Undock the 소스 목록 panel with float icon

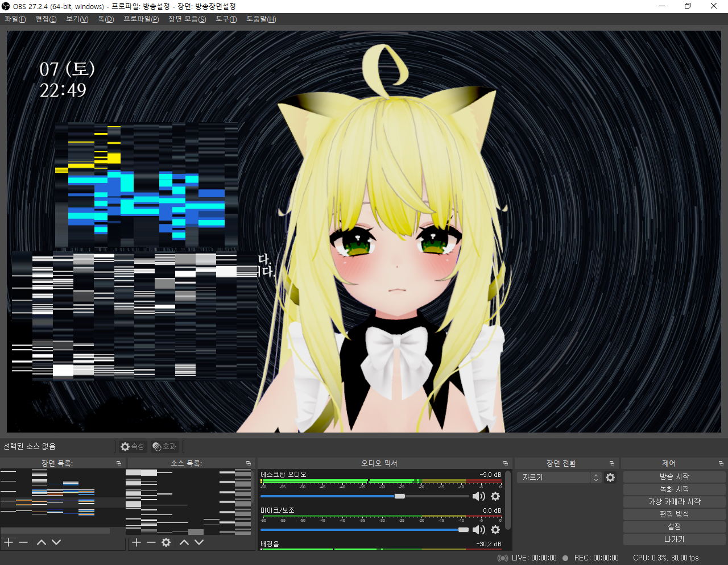[249, 463]
